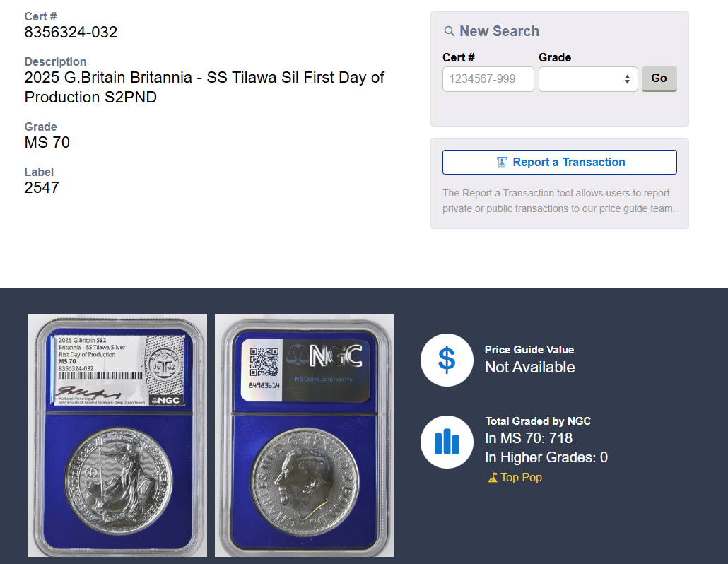The width and height of the screenshot is (728, 564).
Task: Click the cert number 8356324-032 text
Action: 71,32
